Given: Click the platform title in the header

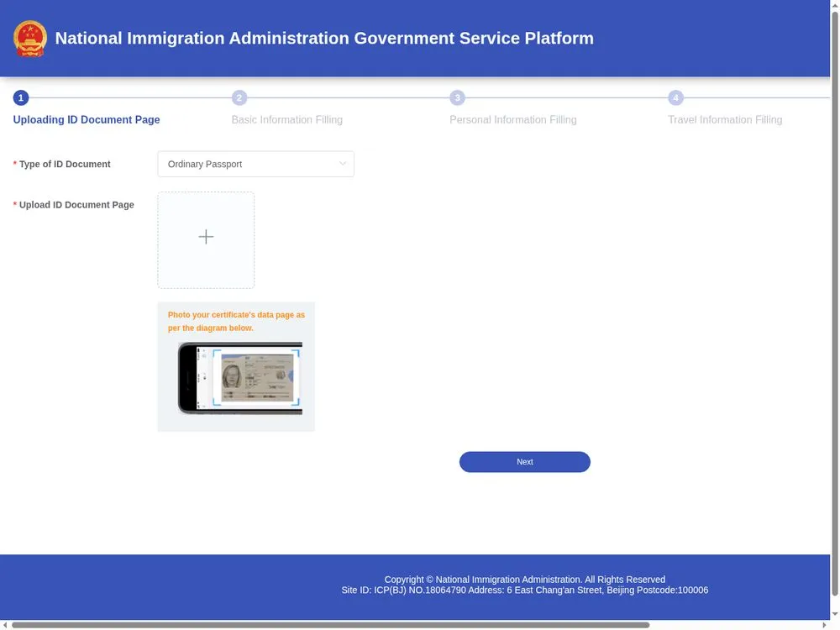Looking at the screenshot, I should 324,38.
